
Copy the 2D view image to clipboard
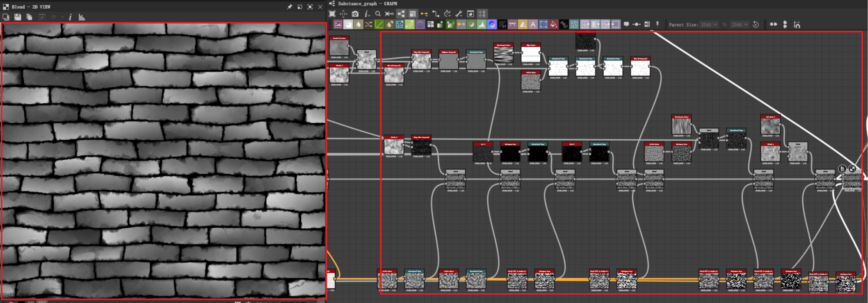coord(30,17)
